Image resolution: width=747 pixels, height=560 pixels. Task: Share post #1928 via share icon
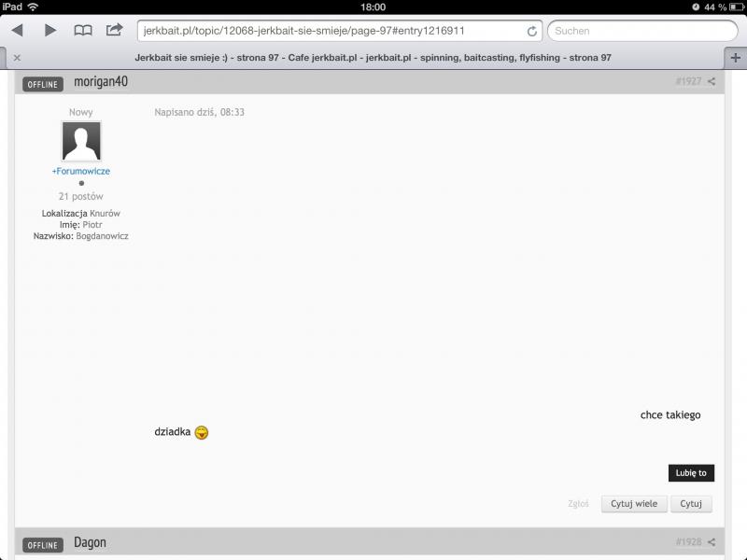[712, 542]
